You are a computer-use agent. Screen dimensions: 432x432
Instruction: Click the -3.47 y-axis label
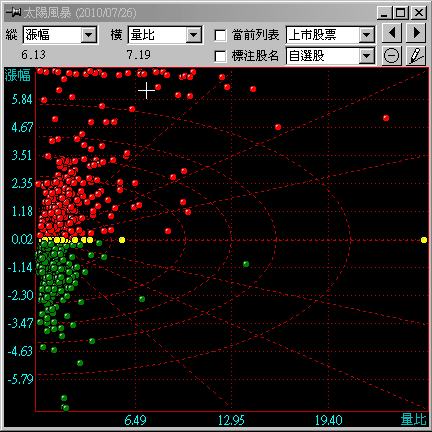point(20,323)
